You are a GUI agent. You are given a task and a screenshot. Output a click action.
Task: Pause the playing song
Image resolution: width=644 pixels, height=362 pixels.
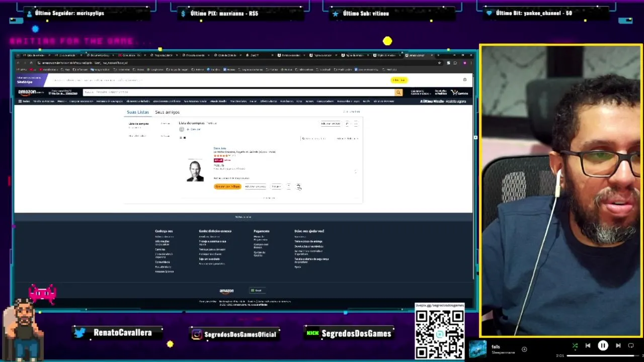pos(603,345)
